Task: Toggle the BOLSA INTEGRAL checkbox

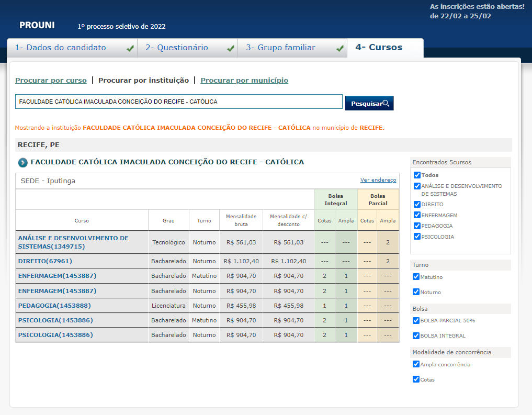Action: tap(416, 335)
